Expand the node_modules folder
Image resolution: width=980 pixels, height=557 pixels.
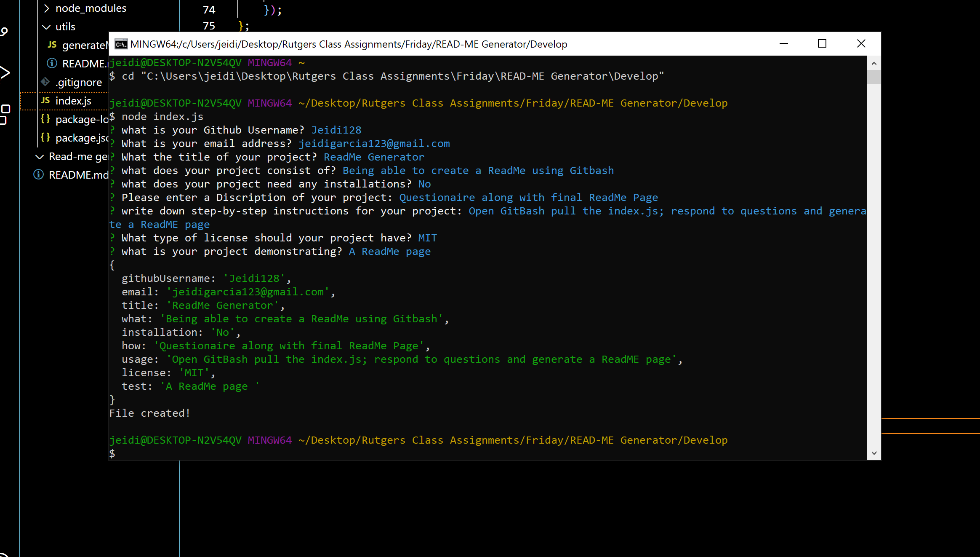pyautogui.click(x=46, y=8)
